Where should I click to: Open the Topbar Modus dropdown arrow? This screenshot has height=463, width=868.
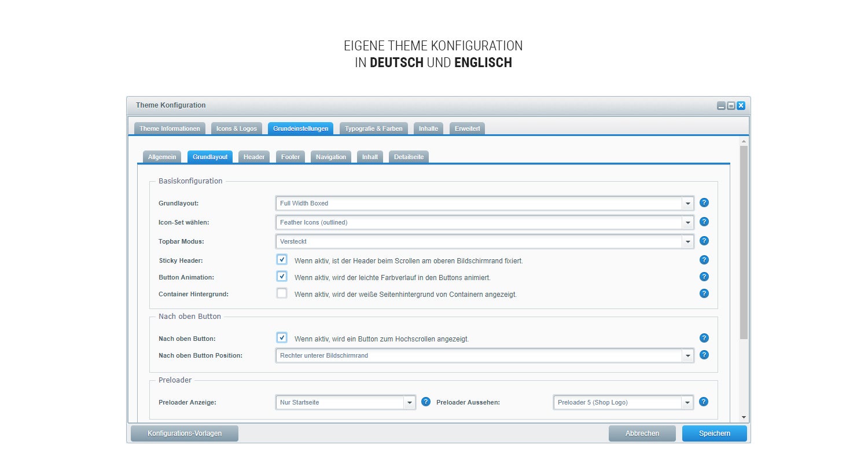point(687,241)
